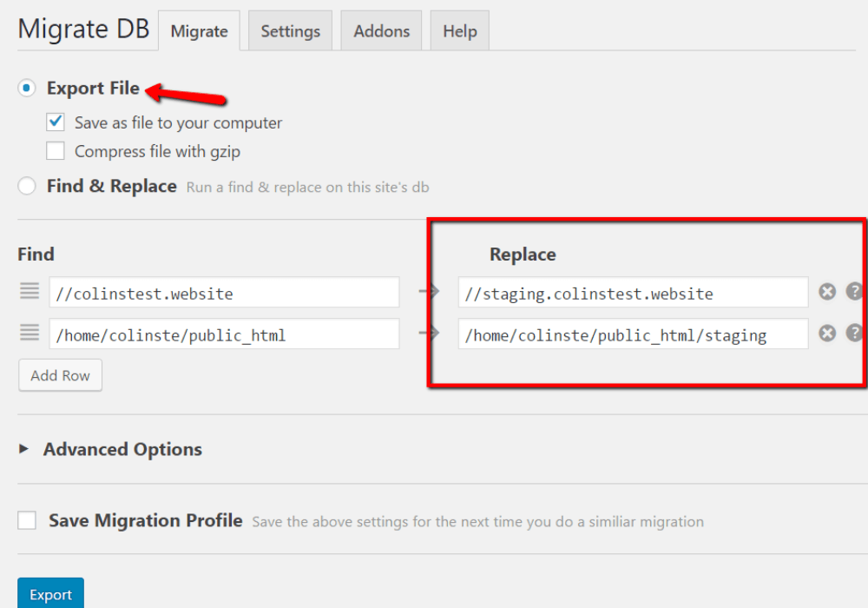This screenshot has height=608, width=868.
Task: Uncheck Save as file to your computer
Action: (x=55, y=122)
